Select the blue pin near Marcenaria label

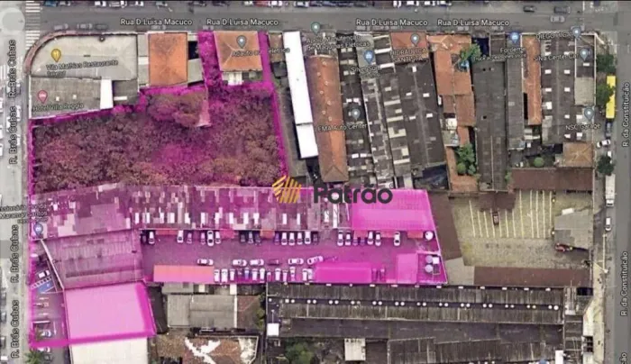point(39,230)
